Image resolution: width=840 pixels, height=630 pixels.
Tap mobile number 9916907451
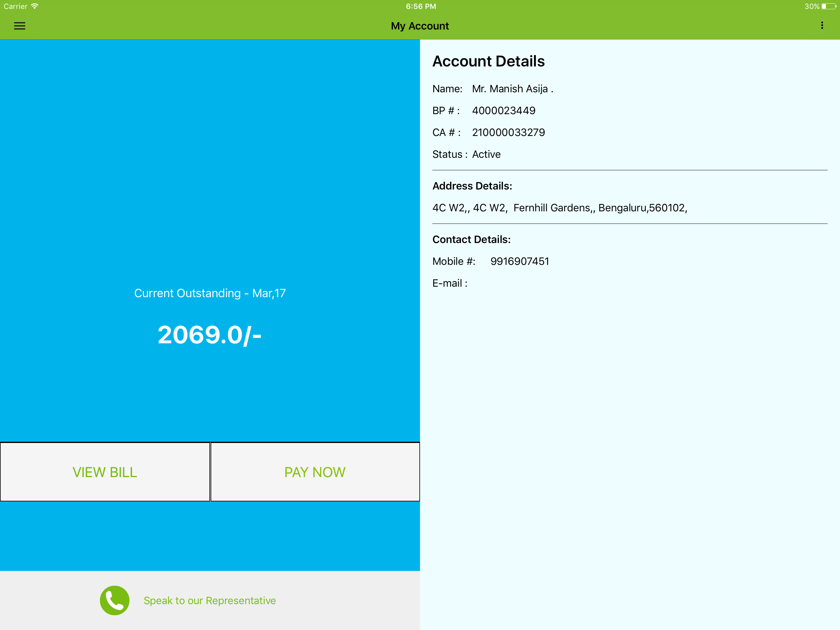click(520, 261)
